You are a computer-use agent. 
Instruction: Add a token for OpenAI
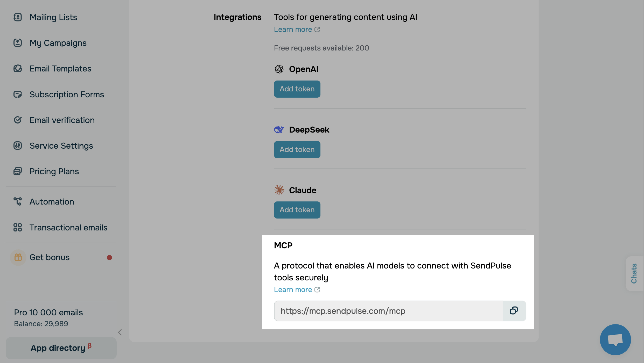297,89
